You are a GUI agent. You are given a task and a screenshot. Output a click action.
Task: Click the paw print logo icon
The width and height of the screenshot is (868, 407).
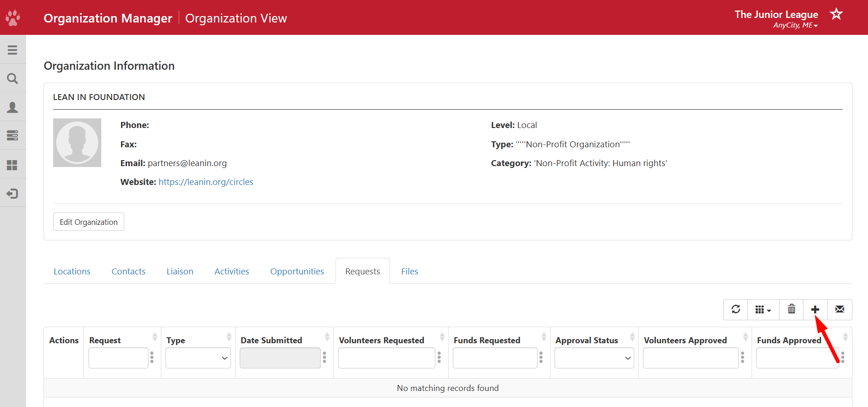13,17
